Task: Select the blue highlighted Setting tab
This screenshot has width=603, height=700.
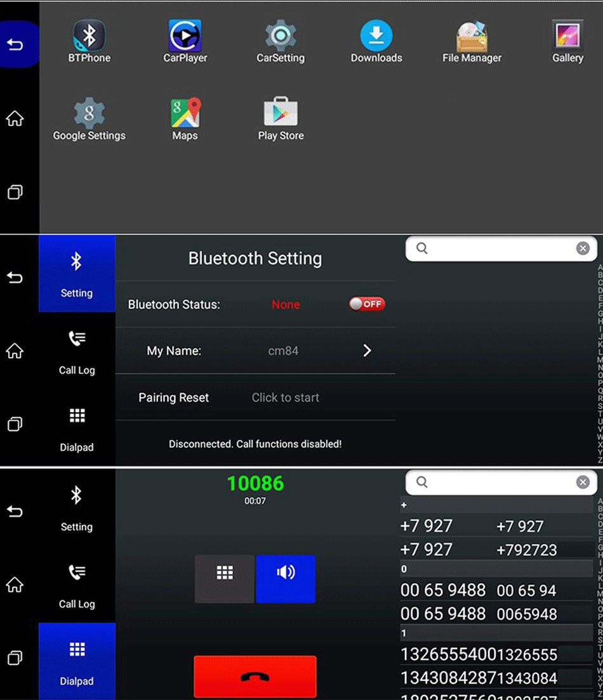Action: [x=77, y=273]
